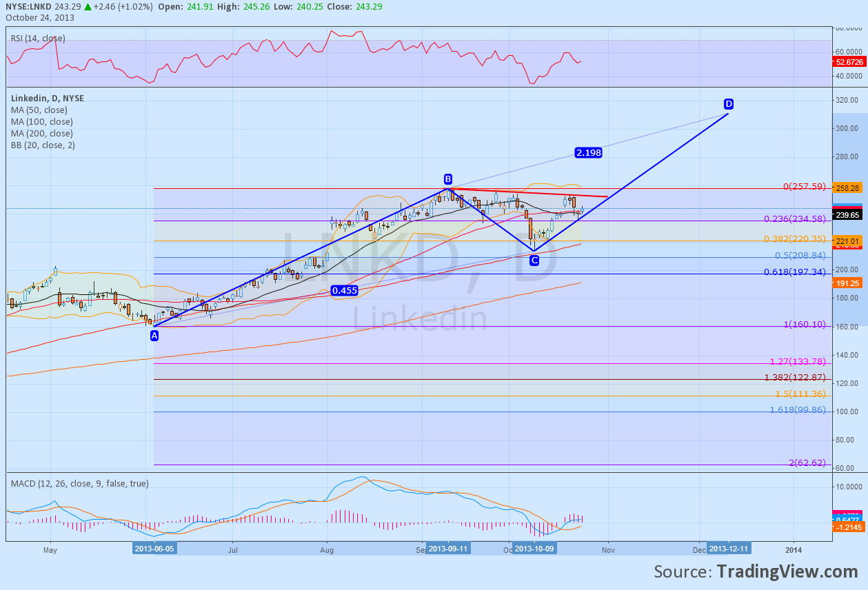The image size is (868, 590).
Task: Click the green up-arrow next to 243.29
Action: 88,8
